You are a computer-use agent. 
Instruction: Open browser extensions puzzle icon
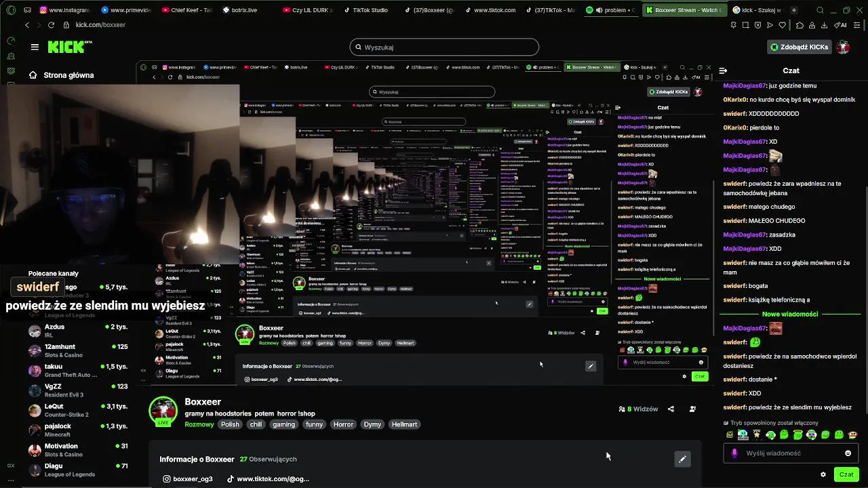pos(800,25)
